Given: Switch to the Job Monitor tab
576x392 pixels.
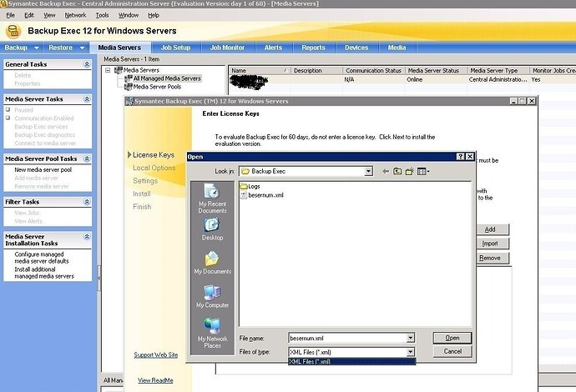Looking at the screenshot, I should pyautogui.click(x=227, y=48).
